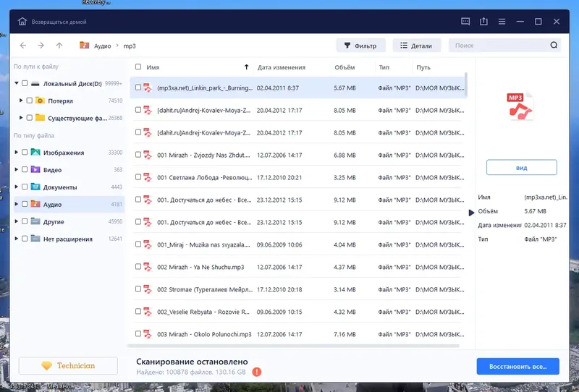
Task: Expand the Изображения category
Action: [16, 152]
